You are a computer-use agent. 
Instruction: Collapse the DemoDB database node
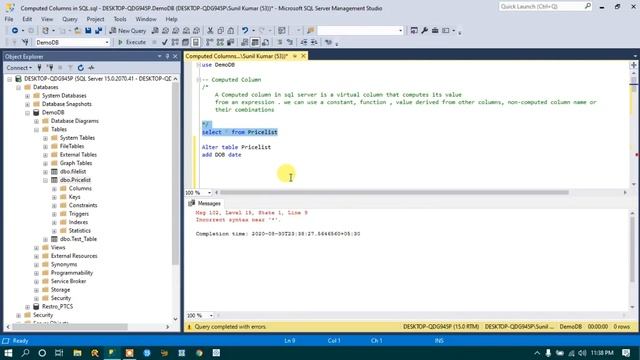point(27,113)
